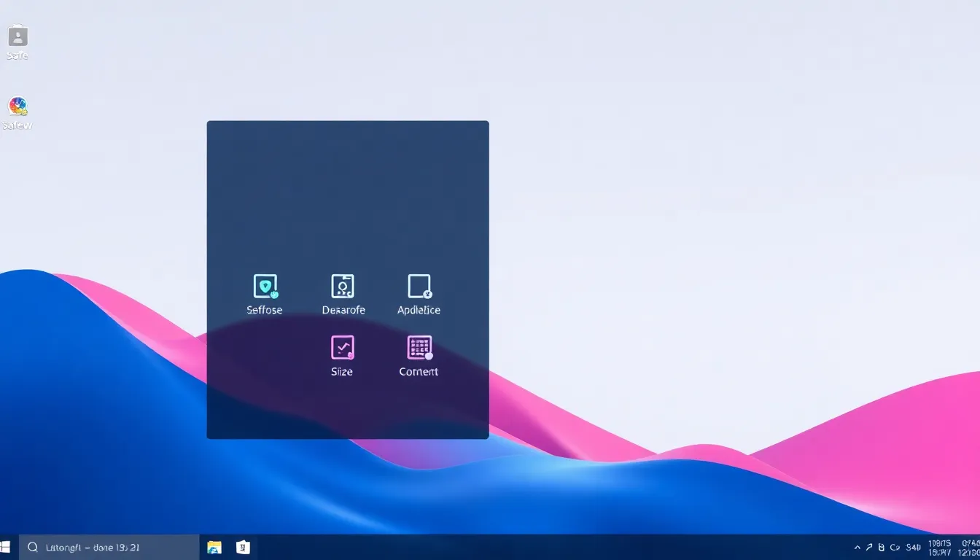980x560 pixels.
Task: Click the diagonal arrow tray icon
Action: (869, 547)
